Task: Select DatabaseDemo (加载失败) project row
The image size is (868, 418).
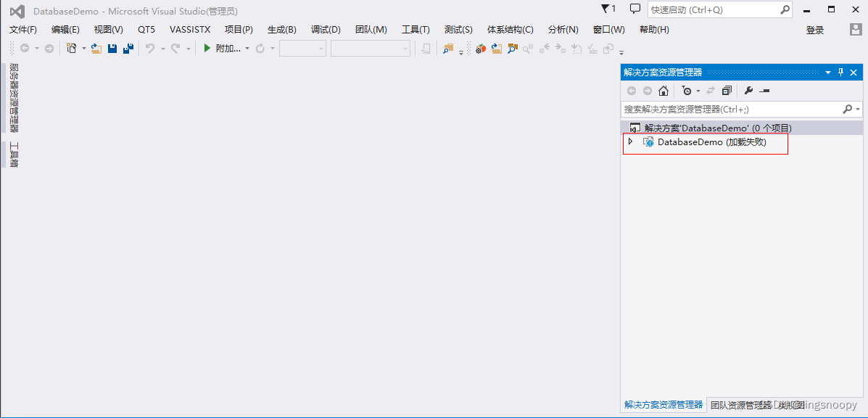Action: (742, 142)
